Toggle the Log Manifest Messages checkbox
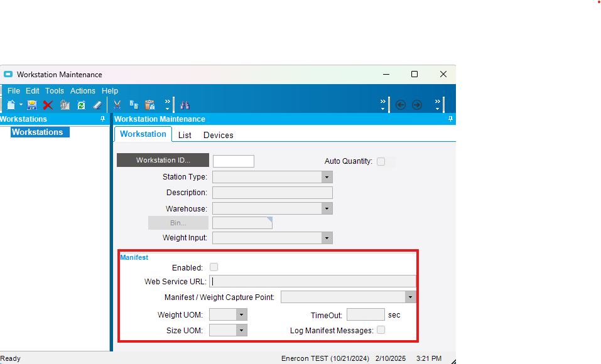 381,330
